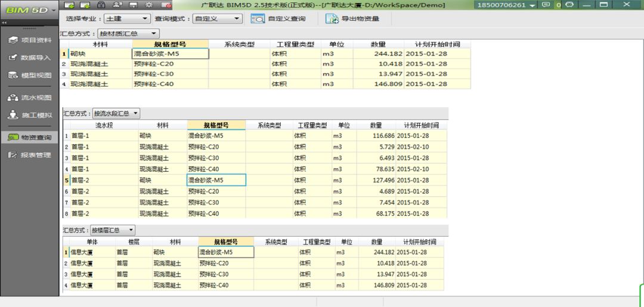Click the 导出物资量 export icon
Screen dimensions: 644x307
[332, 18]
